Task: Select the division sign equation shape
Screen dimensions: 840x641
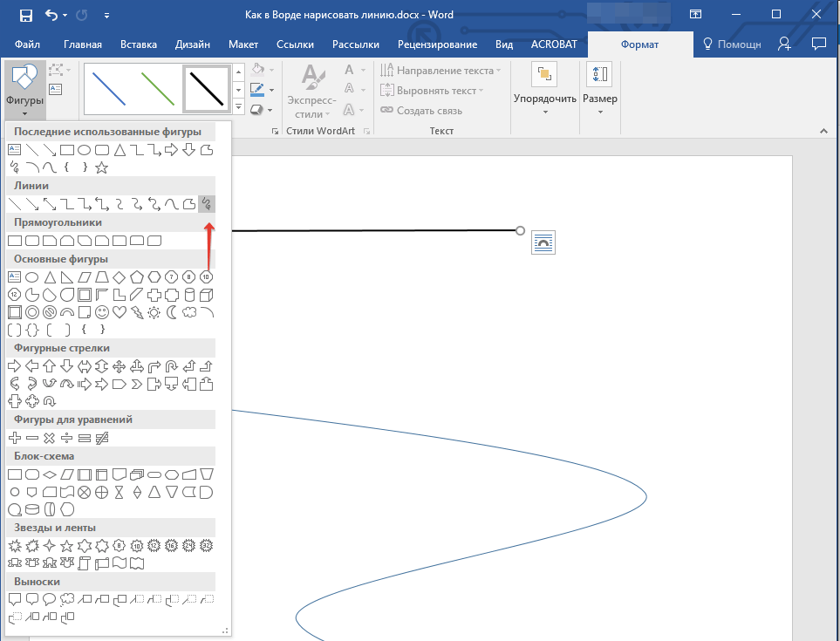Action: pyautogui.click(x=66, y=437)
